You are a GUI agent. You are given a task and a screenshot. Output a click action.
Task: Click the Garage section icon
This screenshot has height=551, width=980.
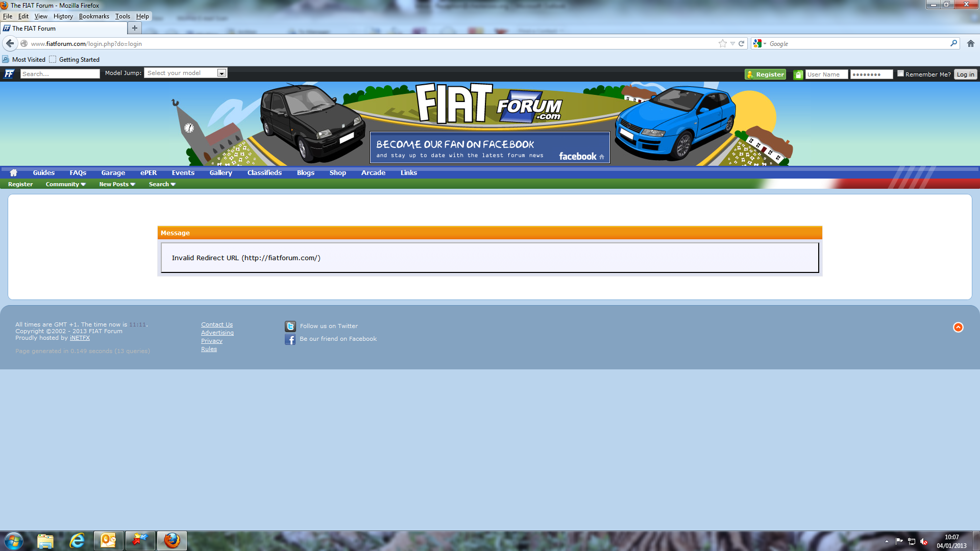pos(112,172)
